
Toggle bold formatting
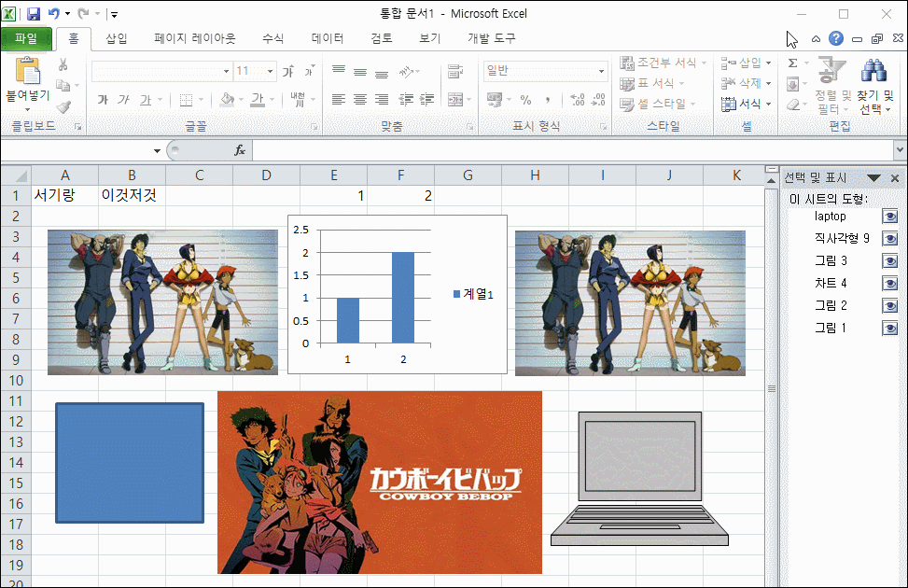tap(103, 100)
